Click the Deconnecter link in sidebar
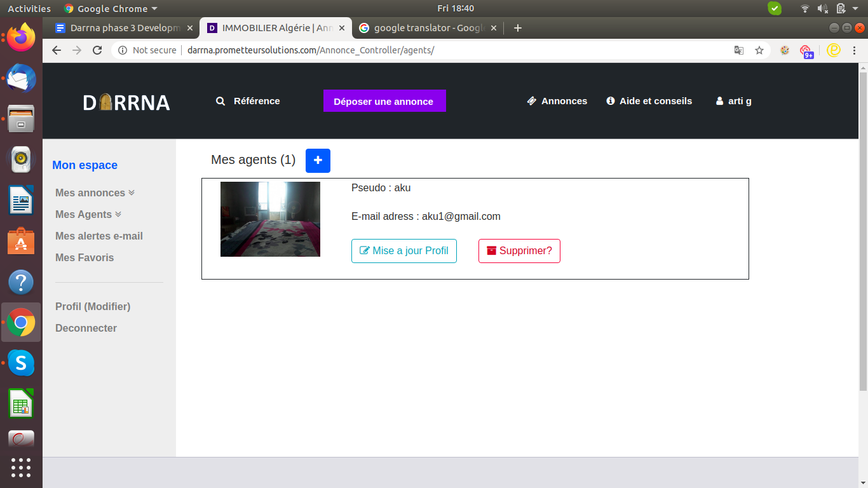 click(x=86, y=328)
